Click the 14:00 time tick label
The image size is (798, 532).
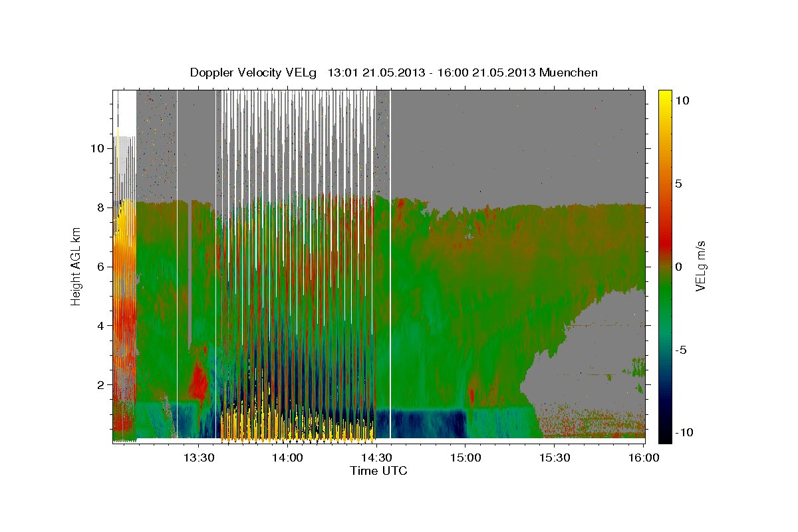(288, 458)
